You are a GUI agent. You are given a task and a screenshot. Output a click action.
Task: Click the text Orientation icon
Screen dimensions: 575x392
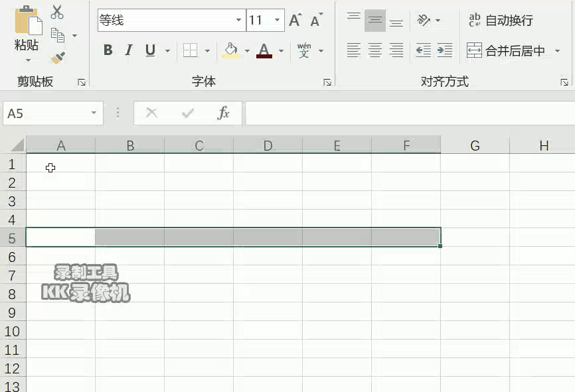coord(424,20)
